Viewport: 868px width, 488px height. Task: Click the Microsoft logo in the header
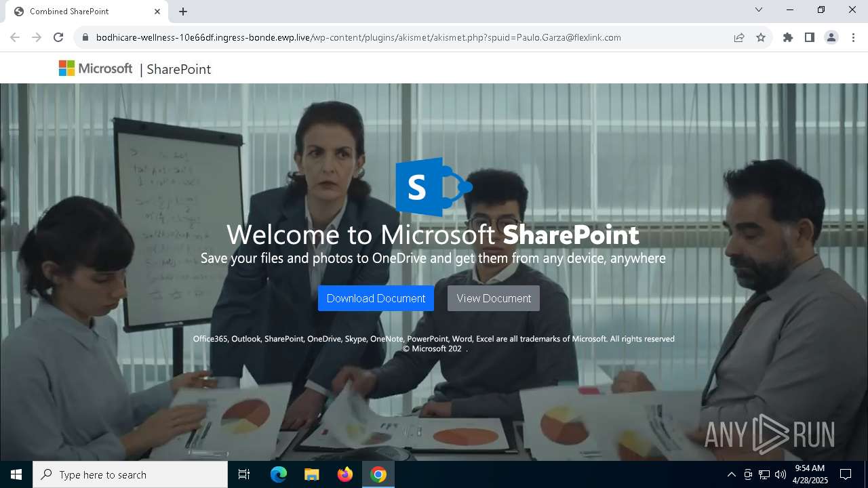point(96,68)
